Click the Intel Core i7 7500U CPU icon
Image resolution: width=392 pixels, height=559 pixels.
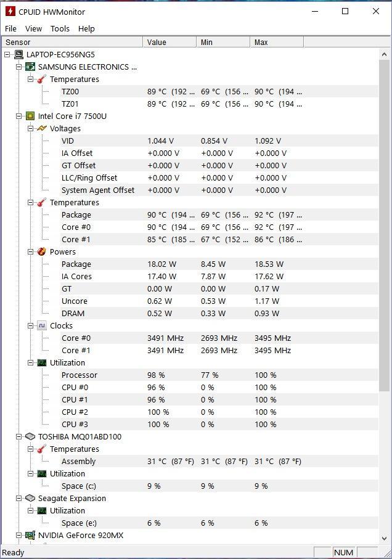(30, 116)
